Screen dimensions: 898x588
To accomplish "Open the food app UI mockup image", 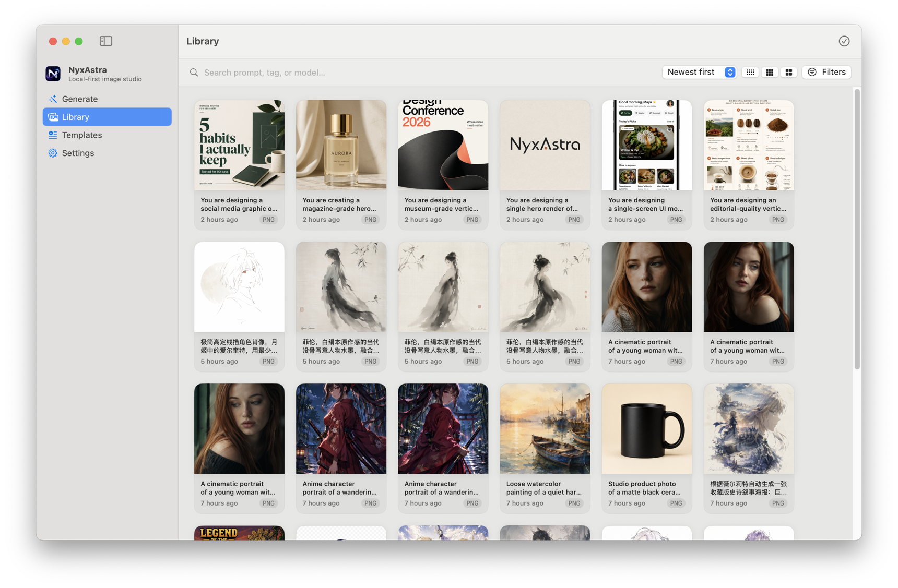I will [647, 145].
